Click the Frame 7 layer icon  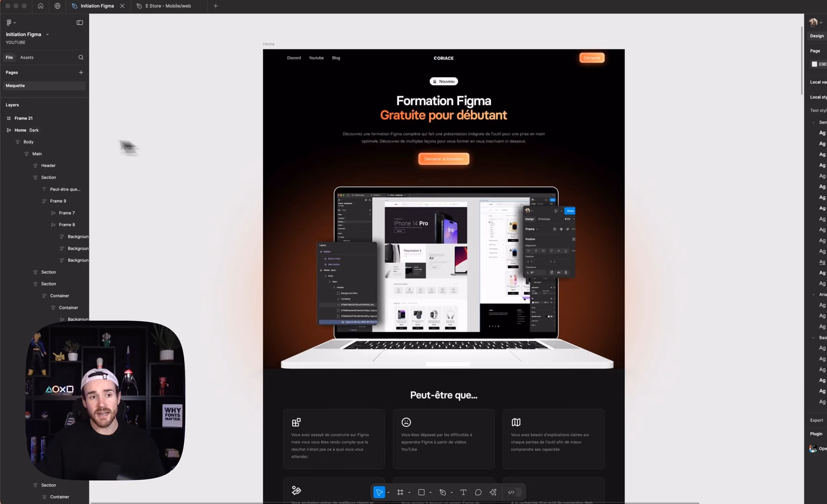point(53,213)
